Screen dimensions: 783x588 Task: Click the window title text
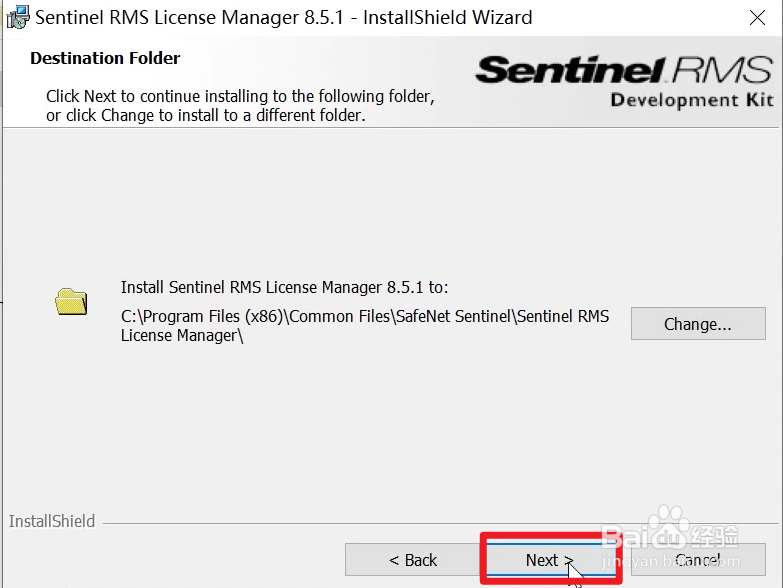point(283,17)
